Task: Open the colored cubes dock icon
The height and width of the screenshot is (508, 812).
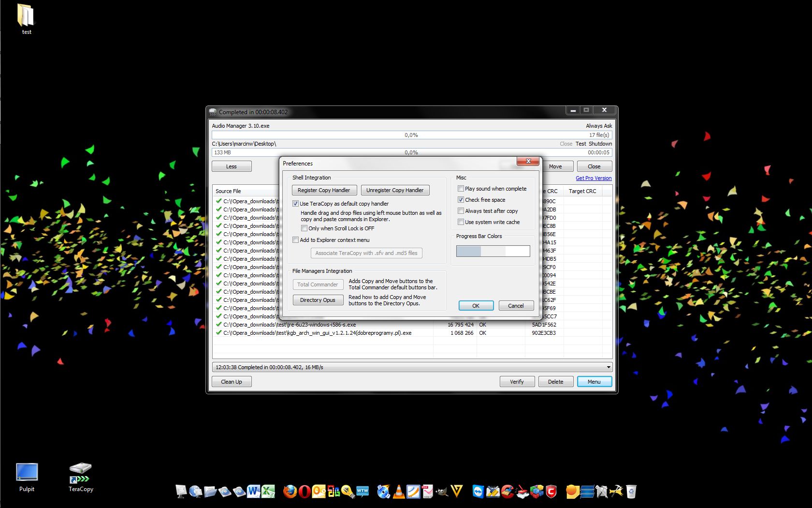Action: (x=536, y=492)
